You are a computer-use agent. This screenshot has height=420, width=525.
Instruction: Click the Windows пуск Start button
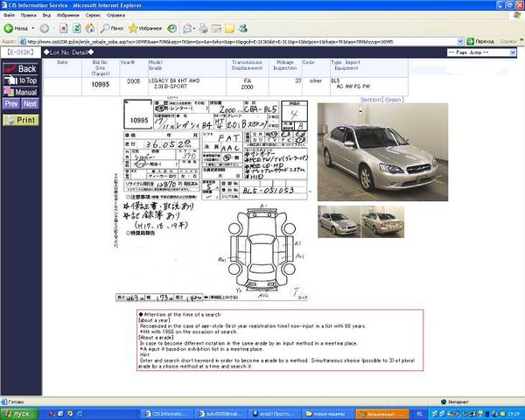coord(19,414)
